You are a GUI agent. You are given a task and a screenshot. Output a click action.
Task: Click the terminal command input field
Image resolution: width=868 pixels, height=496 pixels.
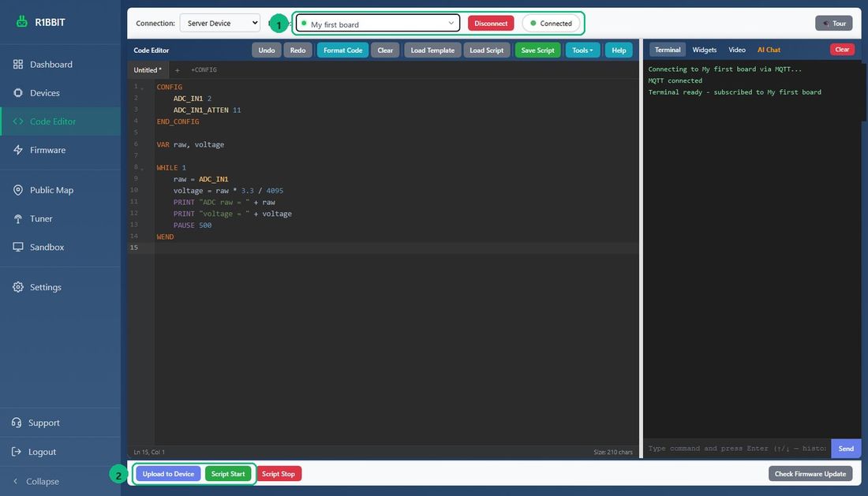(737, 449)
